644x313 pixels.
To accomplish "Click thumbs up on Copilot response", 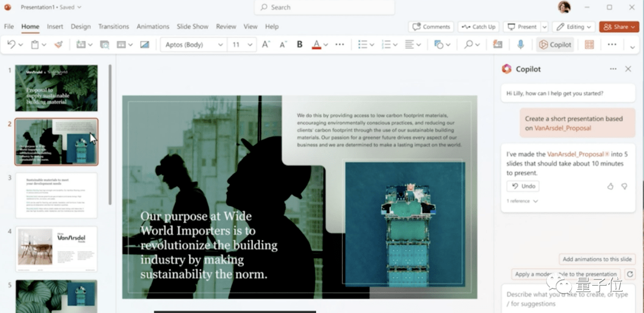I will click(610, 186).
